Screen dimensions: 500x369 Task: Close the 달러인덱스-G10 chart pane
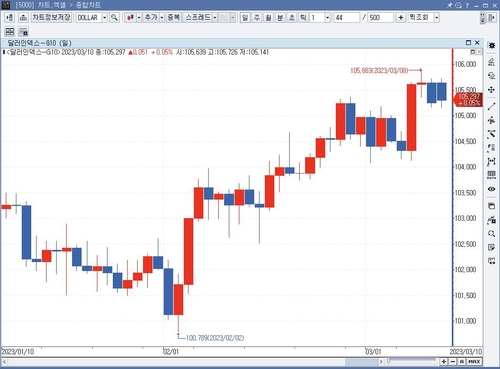click(477, 42)
